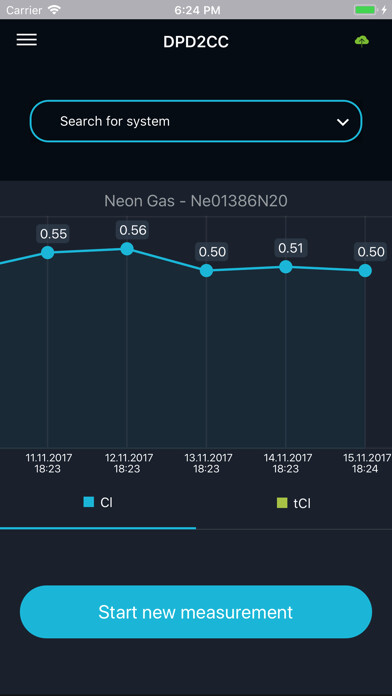The width and height of the screenshot is (392, 696).
Task: Tap the Neon Gas - Ne01386N20 chart title
Action: (196, 201)
